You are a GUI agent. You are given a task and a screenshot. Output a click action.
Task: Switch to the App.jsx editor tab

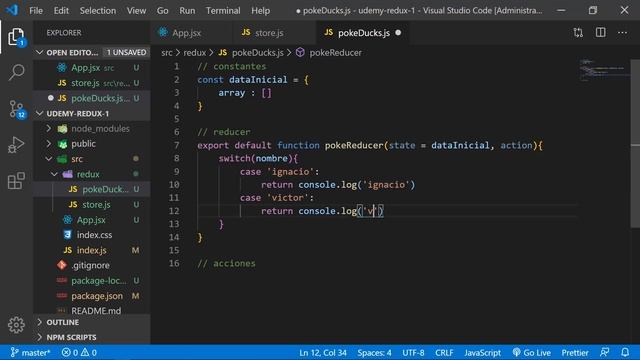tap(191, 33)
